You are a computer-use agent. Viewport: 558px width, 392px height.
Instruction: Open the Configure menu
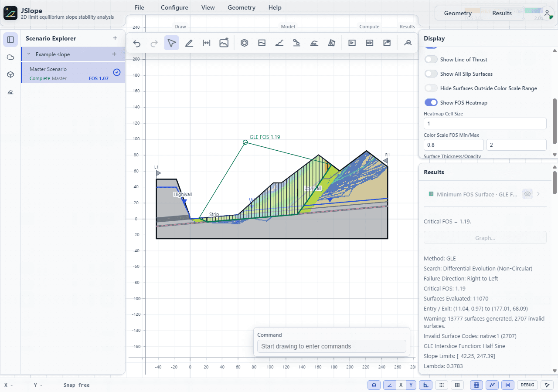point(174,7)
